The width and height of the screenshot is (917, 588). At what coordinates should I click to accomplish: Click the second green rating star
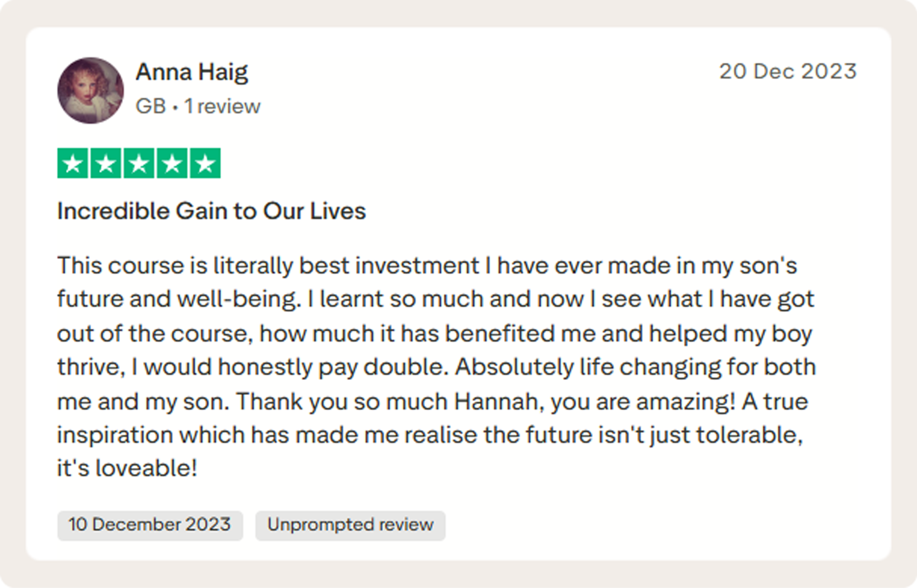pos(106,163)
